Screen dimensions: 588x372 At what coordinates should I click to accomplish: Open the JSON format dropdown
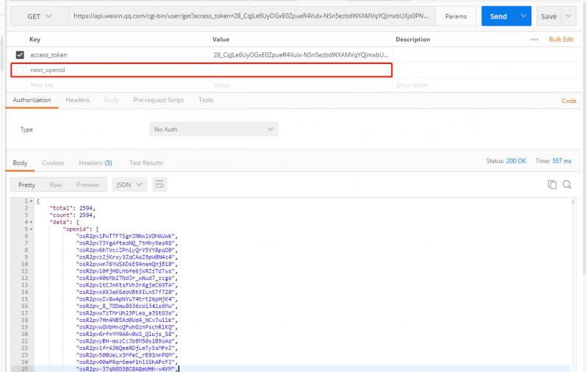pos(130,185)
